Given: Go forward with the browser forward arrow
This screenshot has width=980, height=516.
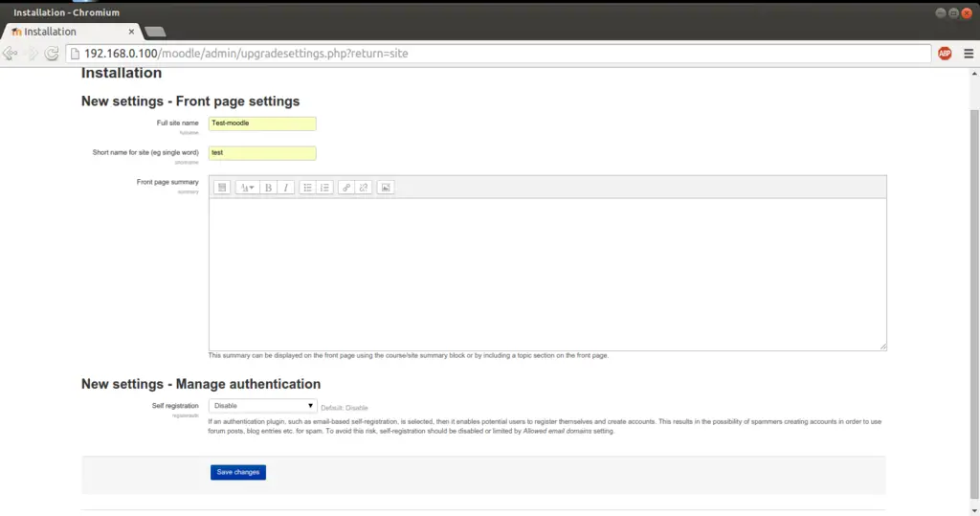Looking at the screenshot, I should [x=32, y=54].
